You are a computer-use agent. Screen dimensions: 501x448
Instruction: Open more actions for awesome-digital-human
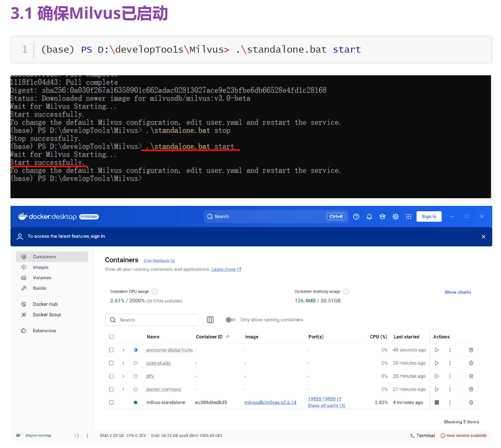click(450, 350)
